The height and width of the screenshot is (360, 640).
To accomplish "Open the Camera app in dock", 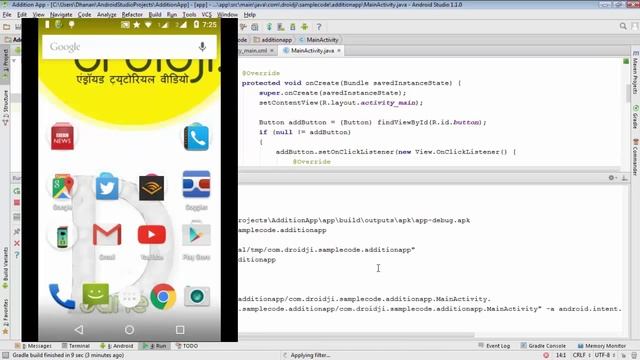I will (x=197, y=297).
